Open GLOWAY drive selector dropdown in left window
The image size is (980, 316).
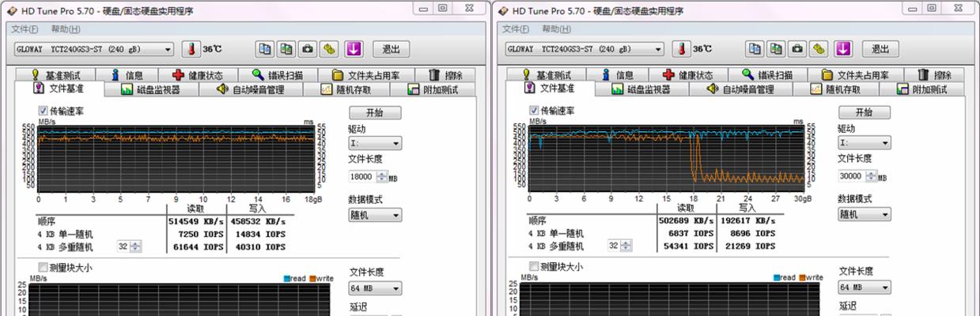pyautogui.click(x=93, y=49)
